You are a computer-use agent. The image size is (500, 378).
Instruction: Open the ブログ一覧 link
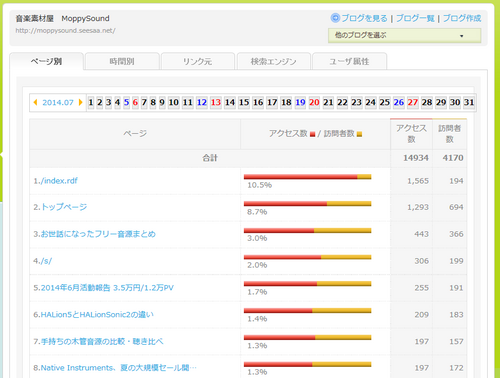pyautogui.click(x=415, y=18)
